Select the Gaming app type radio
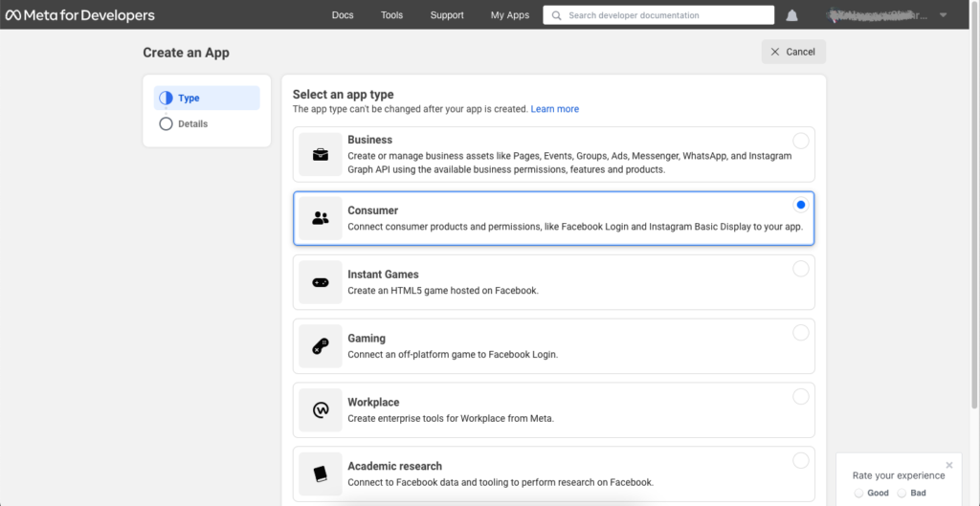Screen dimensions: 980x506 coord(801,332)
